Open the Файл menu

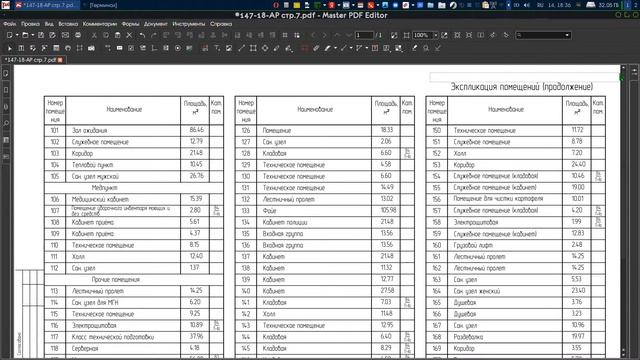coord(10,24)
